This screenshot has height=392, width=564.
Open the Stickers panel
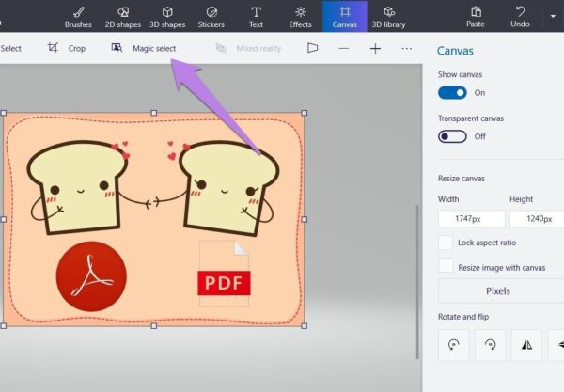(211, 16)
